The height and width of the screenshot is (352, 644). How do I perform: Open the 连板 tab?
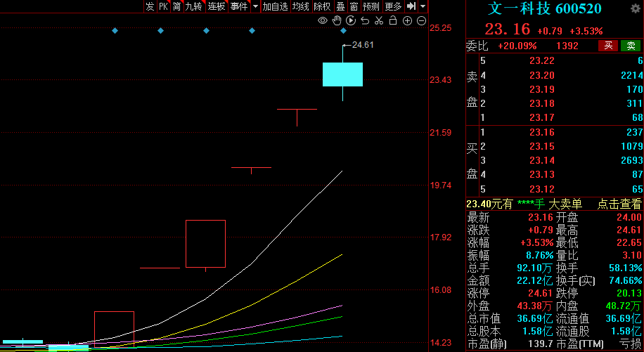click(x=217, y=6)
